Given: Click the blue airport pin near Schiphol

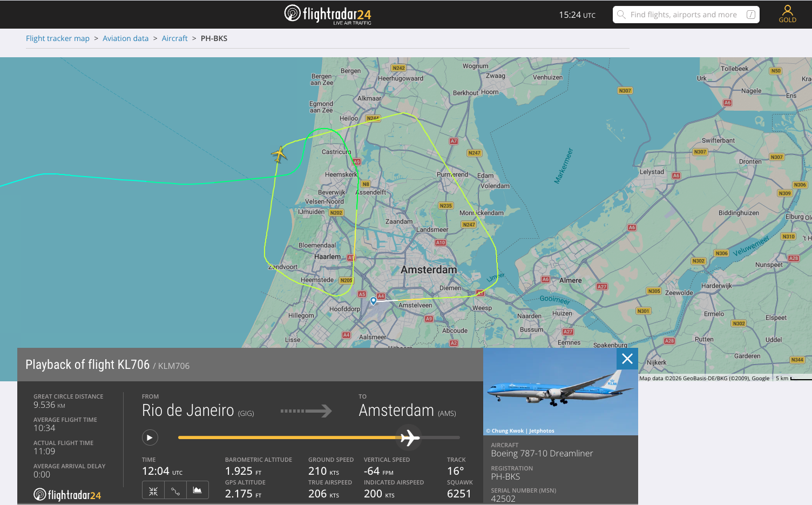Looking at the screenshot, I should click(373, 301).
